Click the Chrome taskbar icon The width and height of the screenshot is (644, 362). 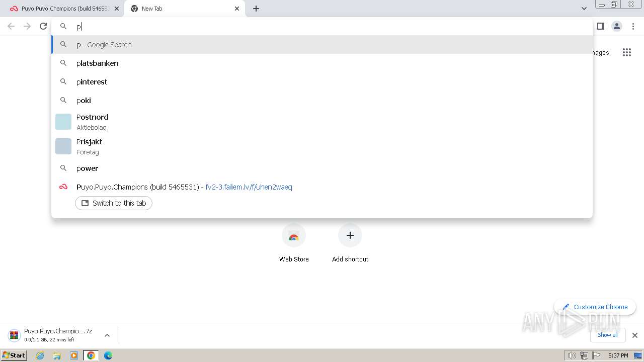91,355
